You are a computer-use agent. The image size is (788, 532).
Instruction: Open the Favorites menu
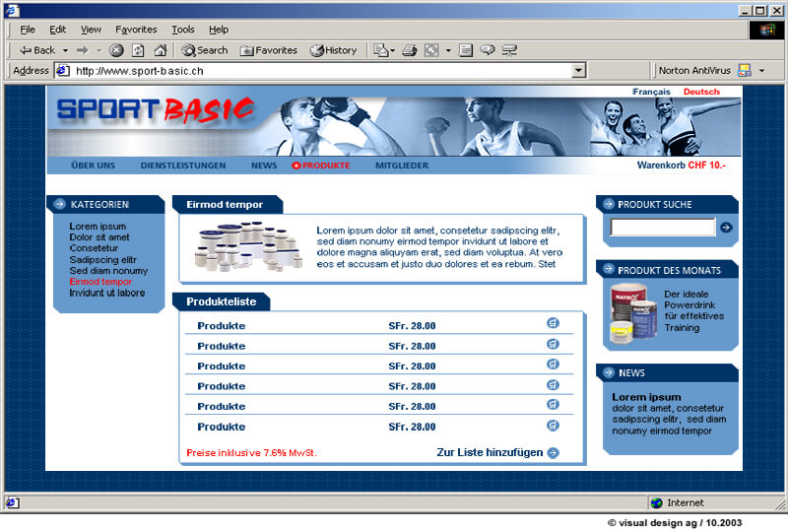[136, 30]
